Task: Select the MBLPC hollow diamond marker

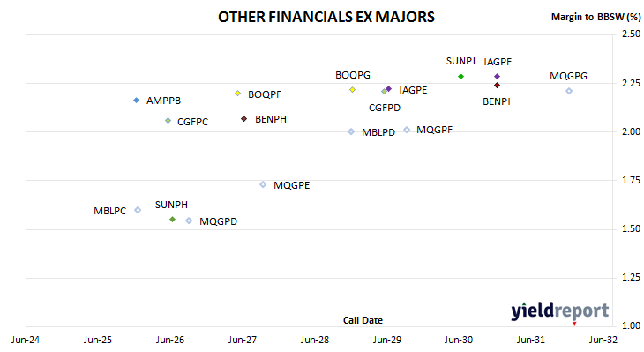Action: 138,210
